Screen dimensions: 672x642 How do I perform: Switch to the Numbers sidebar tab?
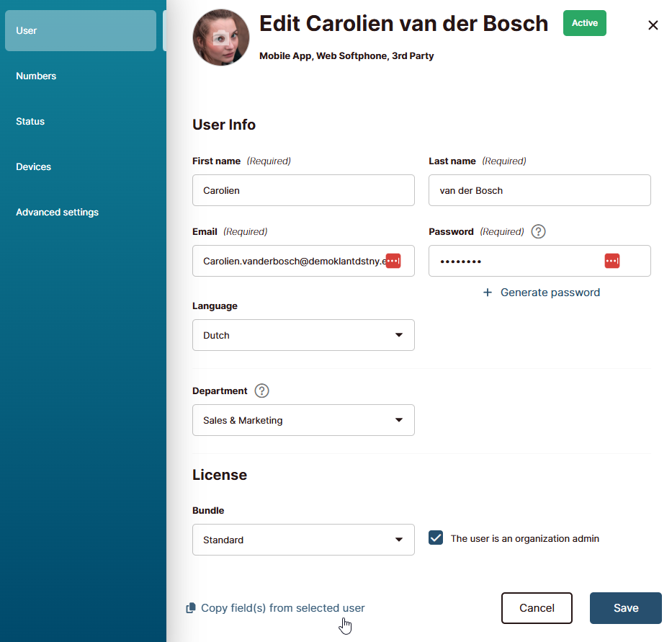coord(36,76)
